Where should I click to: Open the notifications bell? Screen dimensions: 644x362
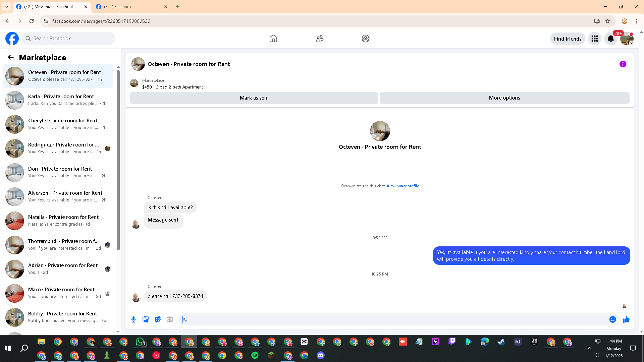(610, 39)
